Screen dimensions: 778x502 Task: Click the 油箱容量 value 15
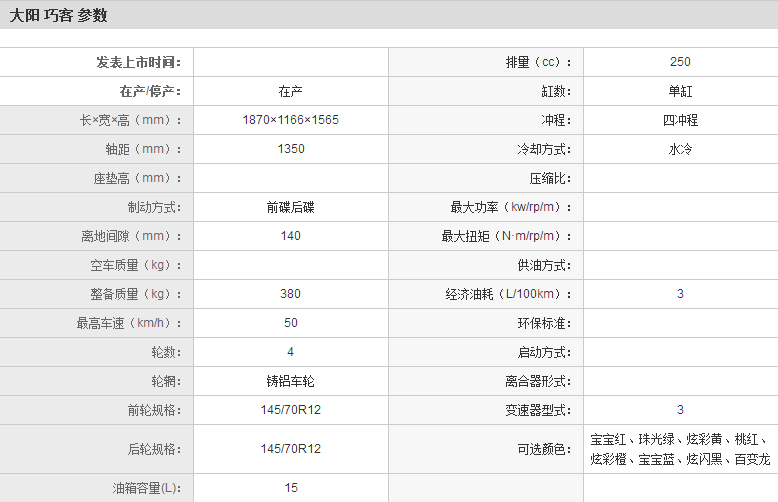click(x=290, y=488)
